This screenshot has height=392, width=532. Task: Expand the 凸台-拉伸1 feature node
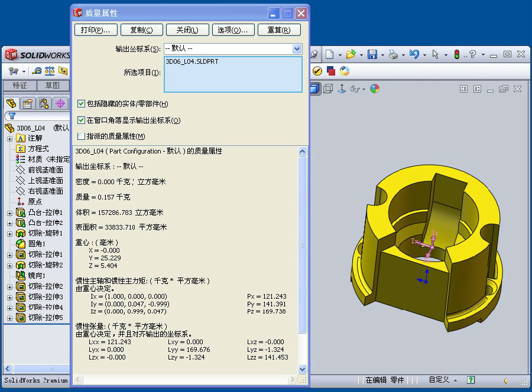[9, 213]
